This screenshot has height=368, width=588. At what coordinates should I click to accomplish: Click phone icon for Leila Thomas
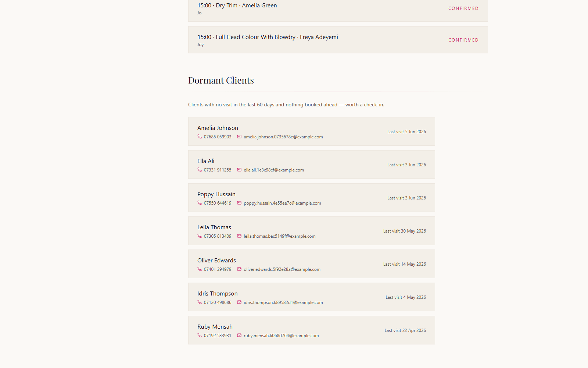[200, 236]
